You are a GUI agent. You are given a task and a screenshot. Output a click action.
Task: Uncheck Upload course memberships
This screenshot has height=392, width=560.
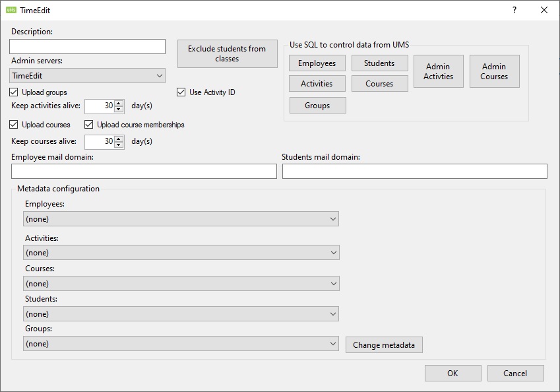click(x=89, y=125)
